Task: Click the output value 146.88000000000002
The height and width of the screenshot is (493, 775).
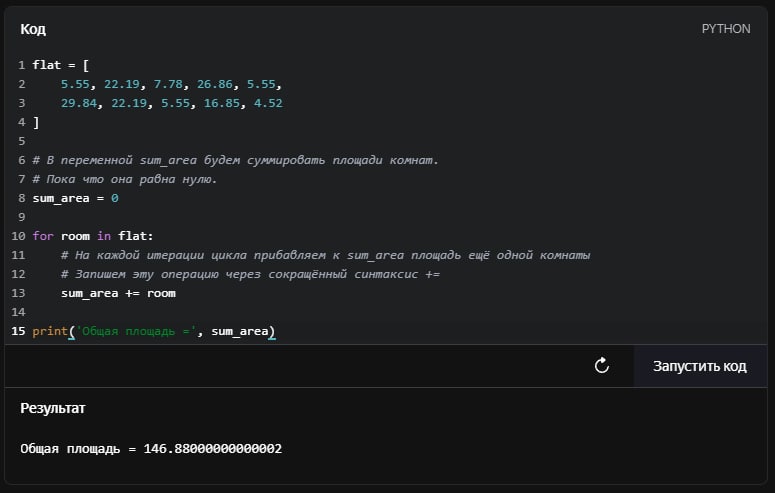Action: pyautogui.click(x=213, y=448)
